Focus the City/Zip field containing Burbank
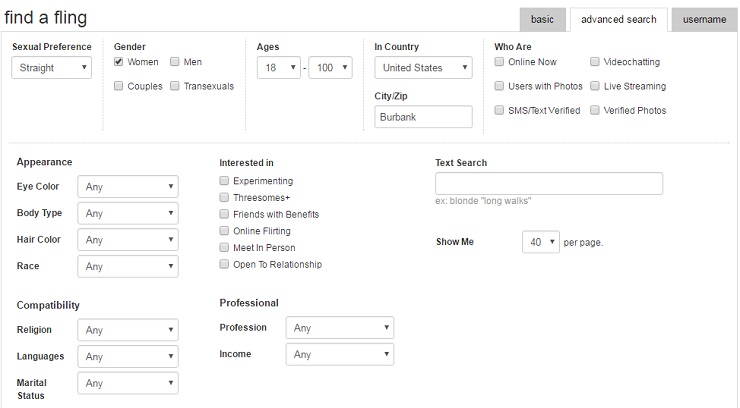Image resolution: width=740 pixels, height=408 pixels. tap(423, 117)
